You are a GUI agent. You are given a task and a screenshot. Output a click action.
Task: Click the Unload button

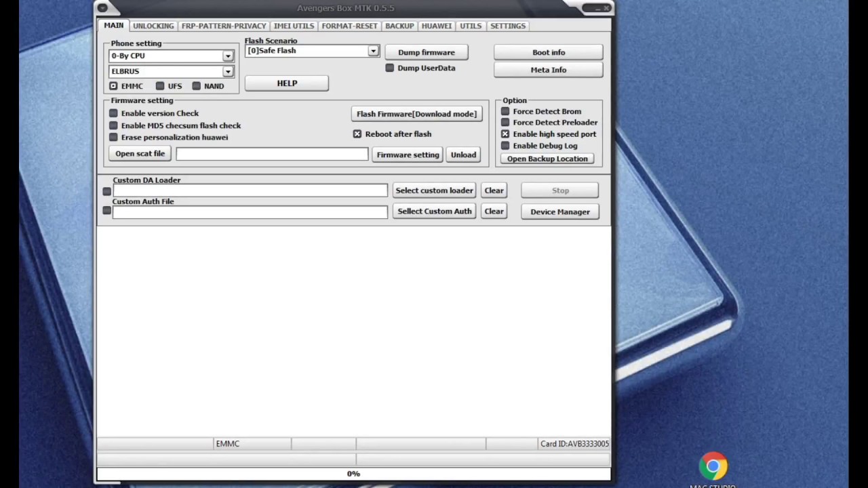coord(464,155)
